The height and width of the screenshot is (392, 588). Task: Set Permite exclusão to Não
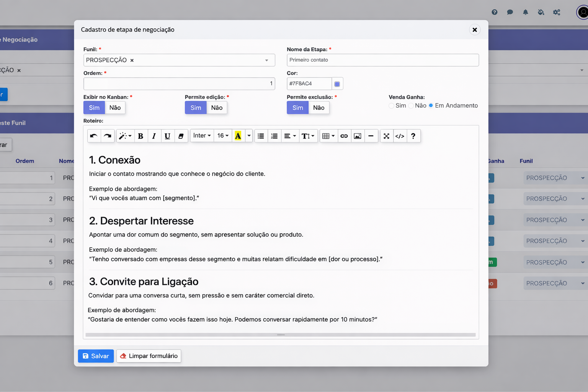318,108
